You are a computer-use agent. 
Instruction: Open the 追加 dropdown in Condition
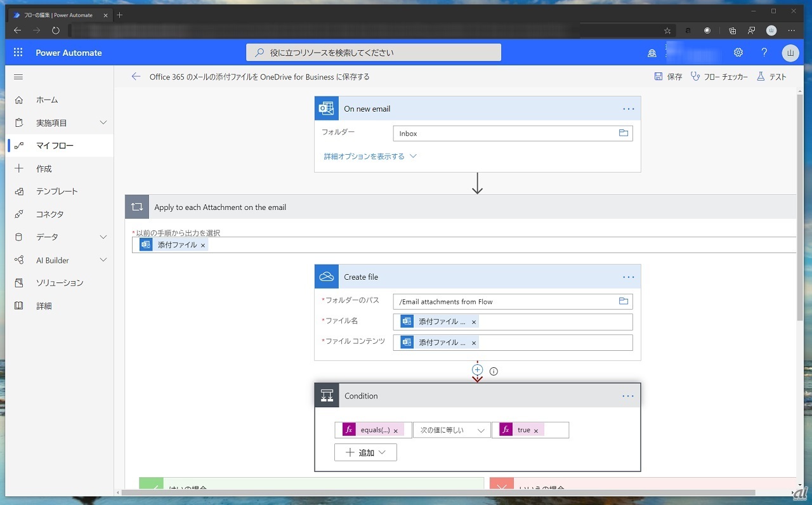365,452
